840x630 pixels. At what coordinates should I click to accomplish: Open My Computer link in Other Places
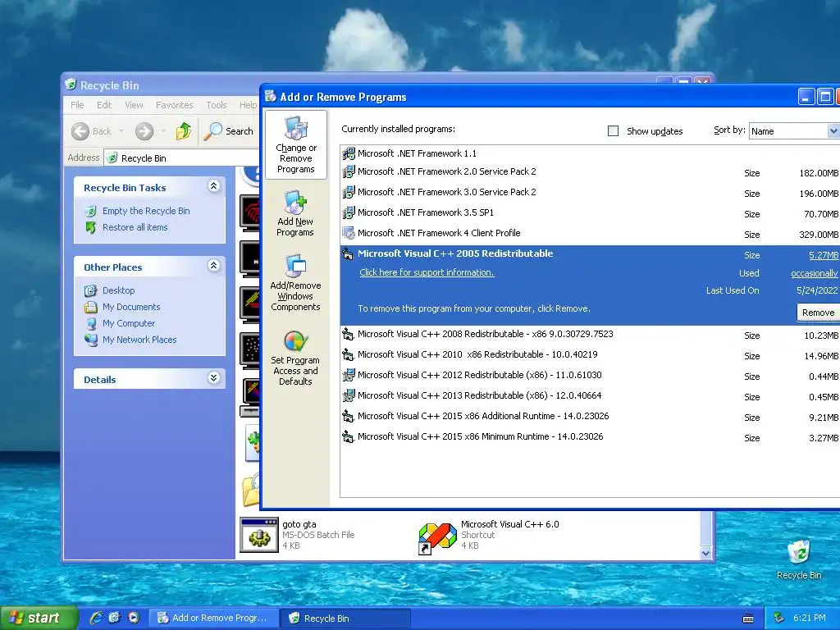129,323
